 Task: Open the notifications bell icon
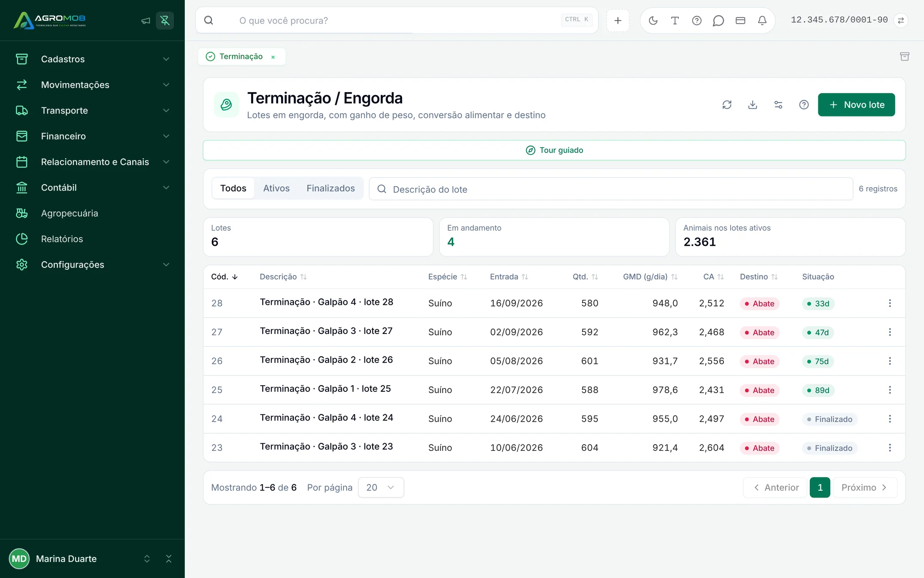click(x=762, y=21)
